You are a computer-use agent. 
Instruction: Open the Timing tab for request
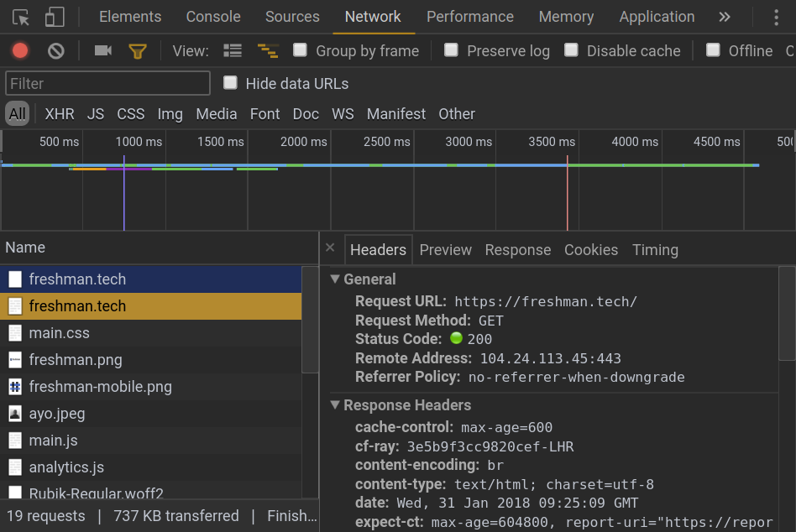(x=655, y=250)
